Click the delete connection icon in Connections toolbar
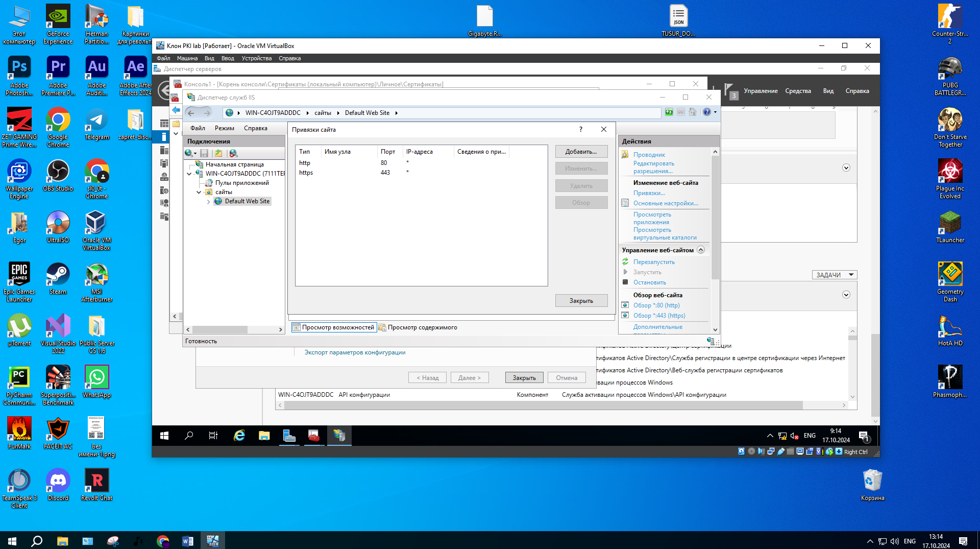 click(233, 153)
